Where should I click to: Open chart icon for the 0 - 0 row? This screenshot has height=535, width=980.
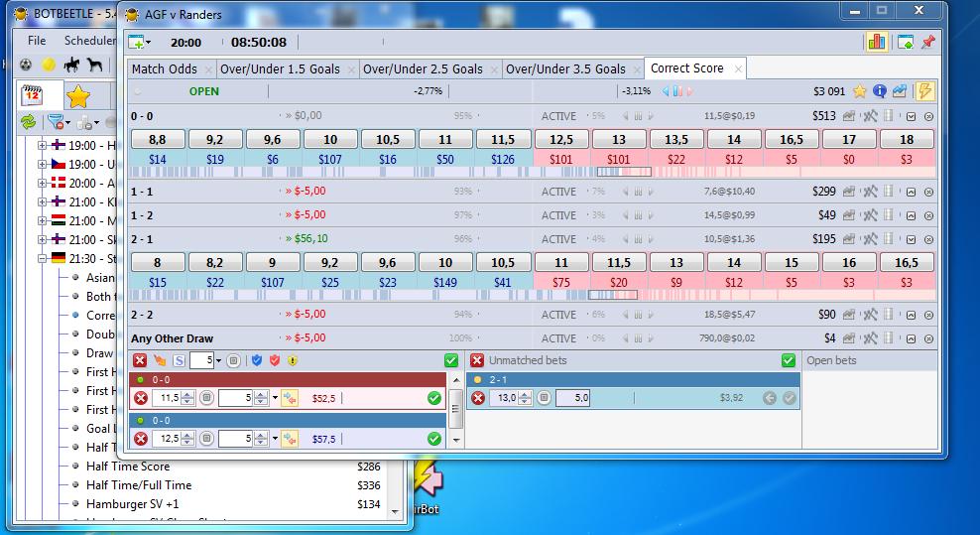coord(849,116)
